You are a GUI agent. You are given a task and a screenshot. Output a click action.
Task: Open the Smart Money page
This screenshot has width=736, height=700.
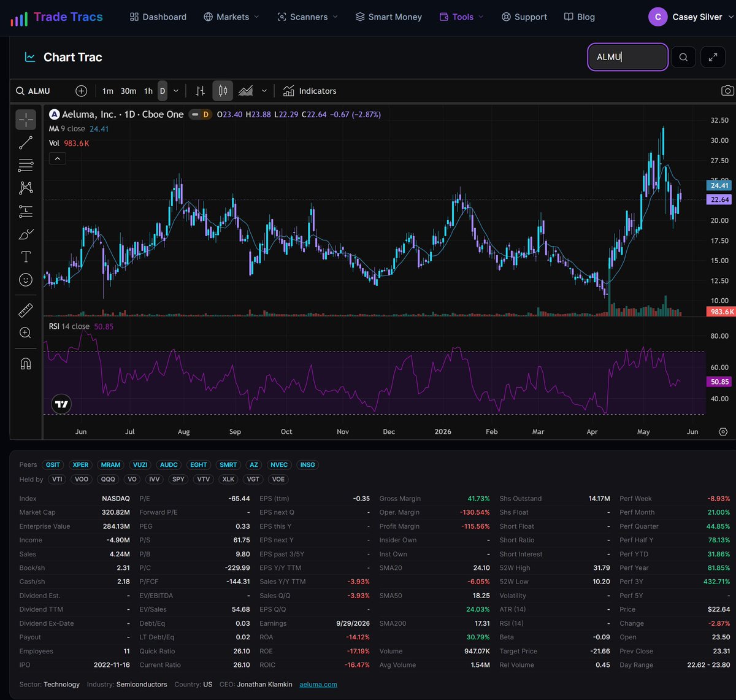tap(389, 17)
